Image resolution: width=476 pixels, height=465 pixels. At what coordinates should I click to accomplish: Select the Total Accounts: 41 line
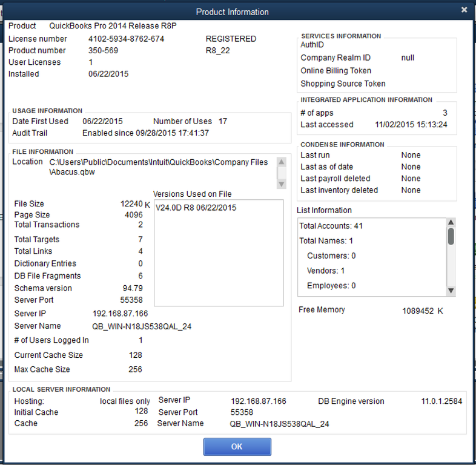point(331,226)
